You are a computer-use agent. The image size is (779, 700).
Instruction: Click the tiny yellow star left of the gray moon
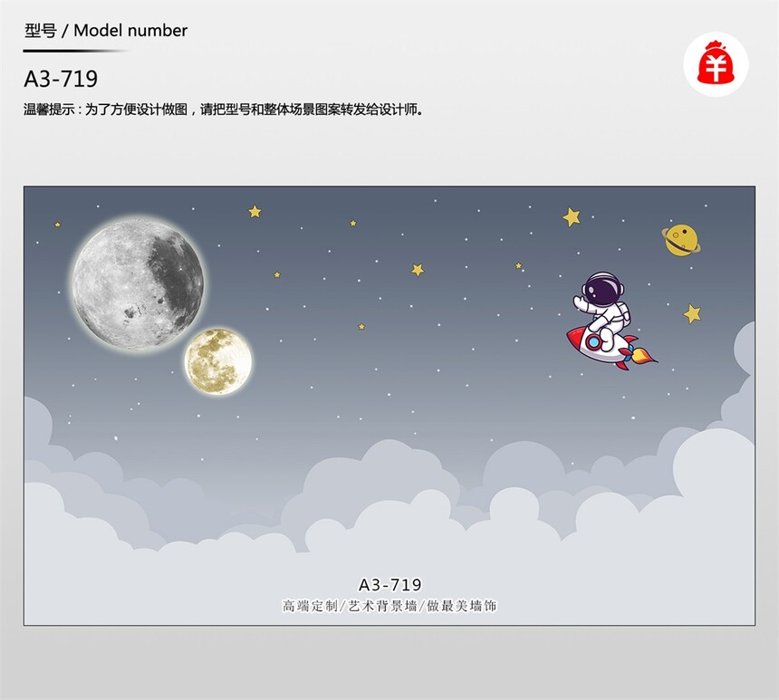pos(58,225)
